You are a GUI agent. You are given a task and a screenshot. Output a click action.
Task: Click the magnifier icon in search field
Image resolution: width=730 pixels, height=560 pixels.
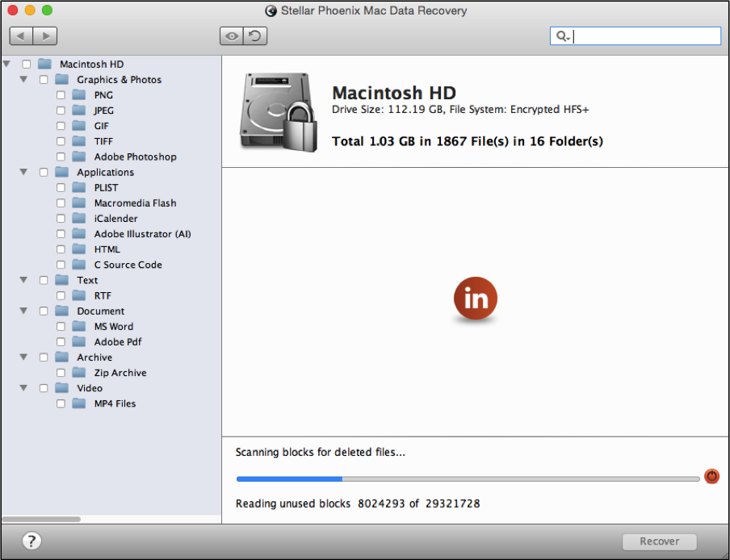562,36
